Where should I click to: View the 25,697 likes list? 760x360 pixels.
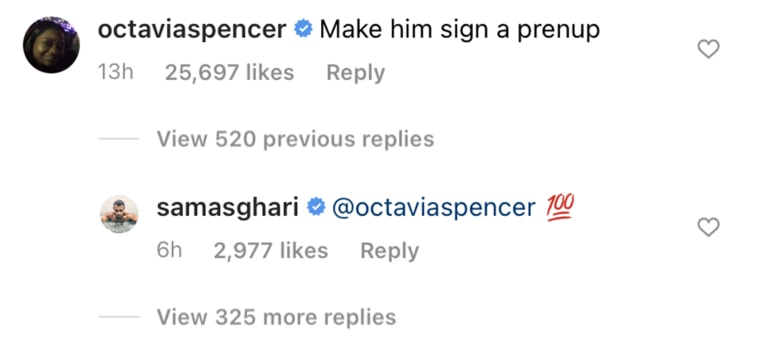click(230, 73)
